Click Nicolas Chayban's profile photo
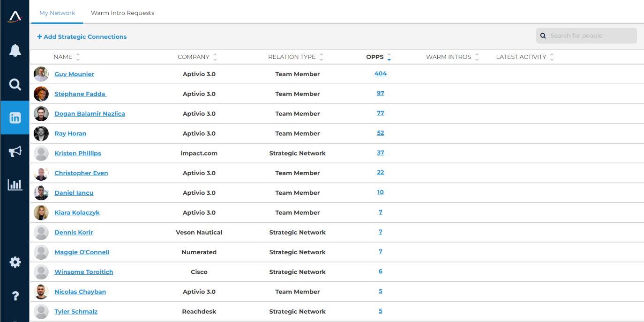This screenshot has height=322, width=644. (x=41, y=292)
